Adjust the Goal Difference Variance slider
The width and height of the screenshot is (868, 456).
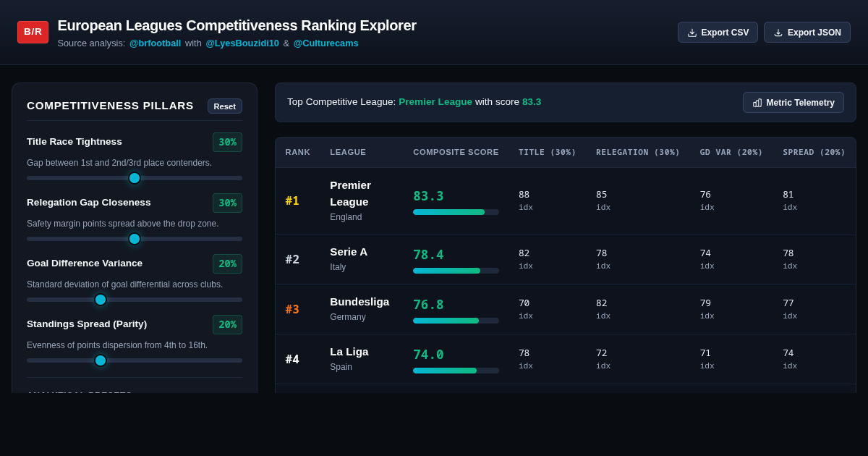tap(135, 300)
